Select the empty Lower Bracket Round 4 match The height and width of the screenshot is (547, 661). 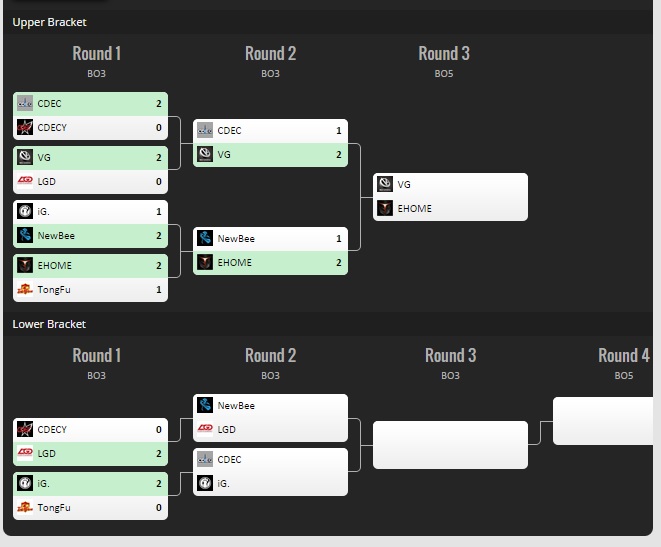606,421
